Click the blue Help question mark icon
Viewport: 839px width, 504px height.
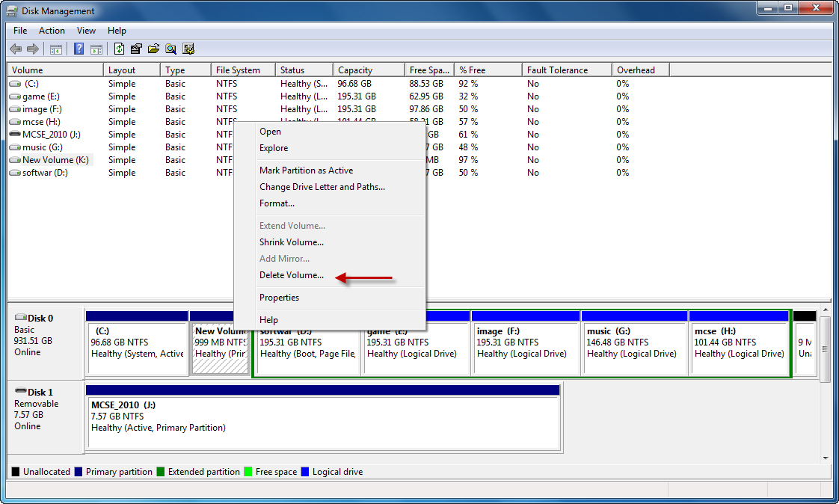pyautogui.click(x=79, y=49)
